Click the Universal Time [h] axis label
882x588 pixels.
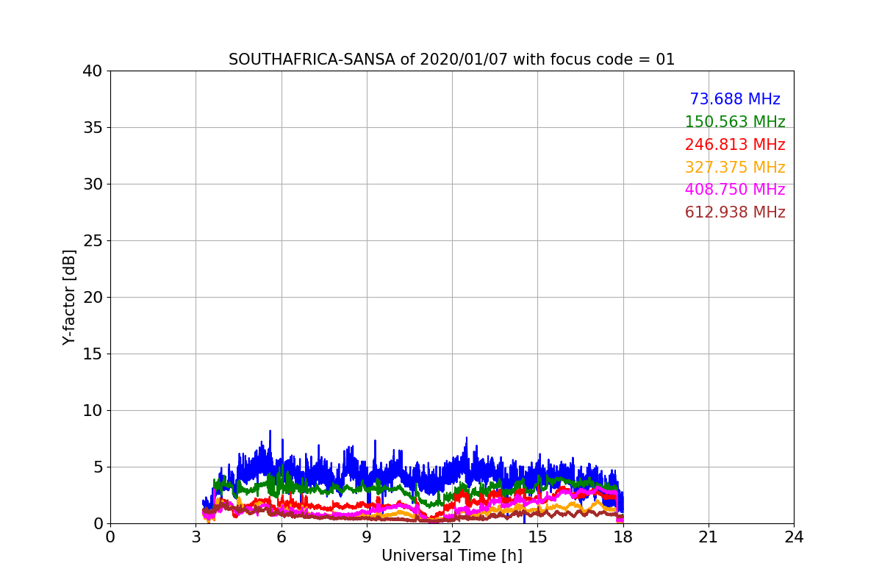452,556
